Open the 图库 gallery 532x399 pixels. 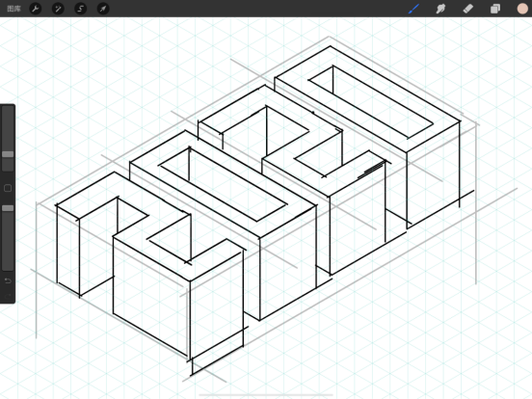[x=13, y=9]
